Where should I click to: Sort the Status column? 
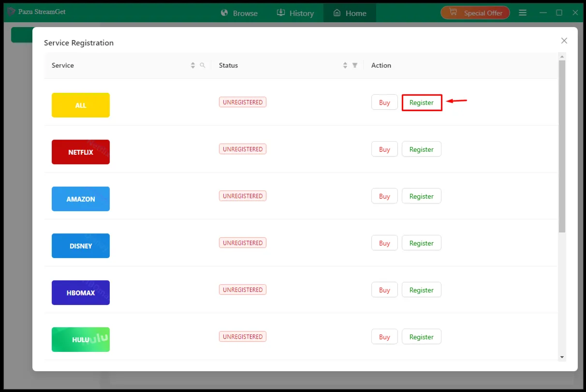coord(345,65)
